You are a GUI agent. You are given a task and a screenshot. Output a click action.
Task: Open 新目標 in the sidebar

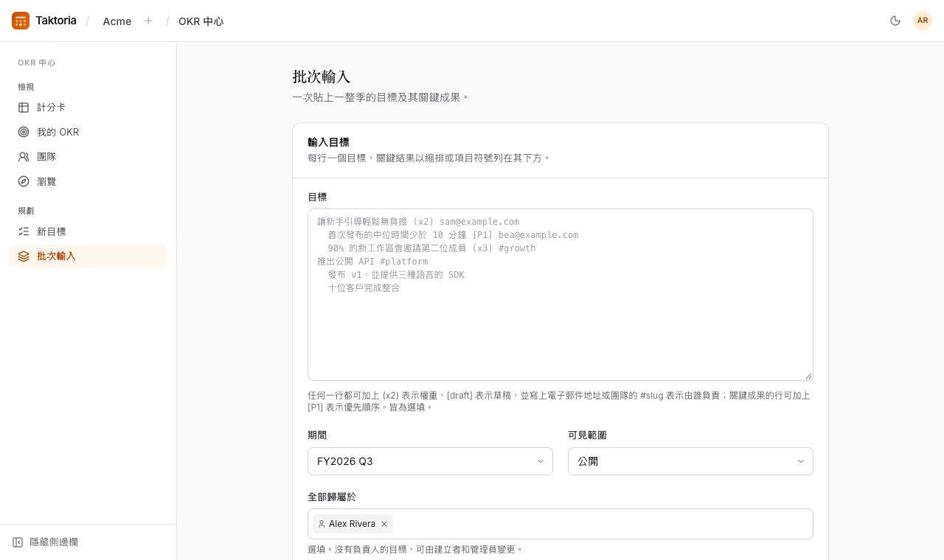(x=88, y=231)
